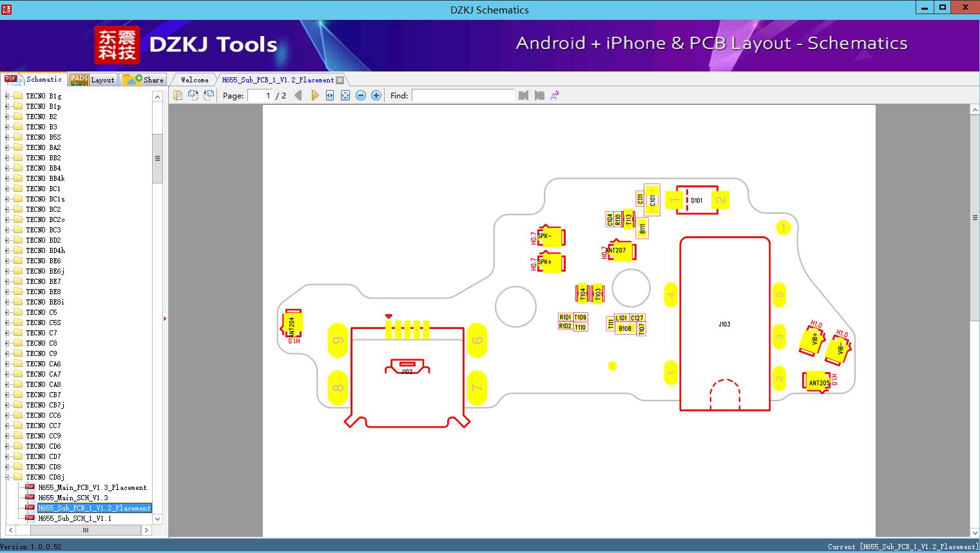Go to the next page
980x553 pixels.
pyautogui.click(x=315, y=95)
